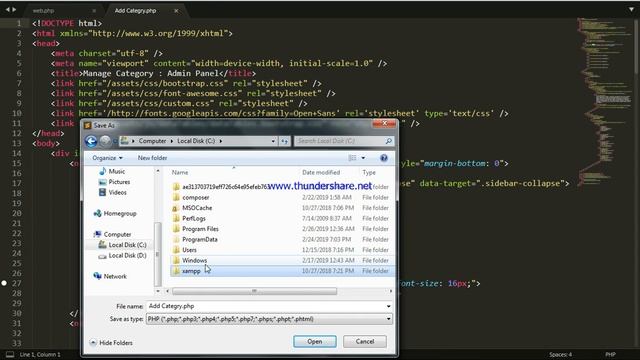Select the xampp folder
This screenshot has height=360, width=640.
281,271
